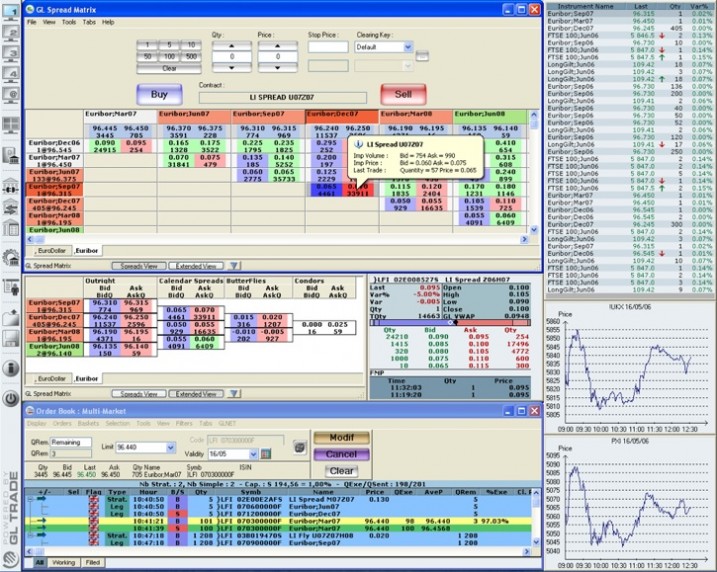Open the document-with-bank sidebar icon
This screenshot has width=717, height=572.
(11, 155)
